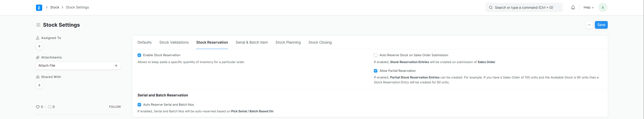The width and height of the screenshot is (644, 119).
Task: Uncheck Allow Partial Reservation
Action: click(376, 71)
